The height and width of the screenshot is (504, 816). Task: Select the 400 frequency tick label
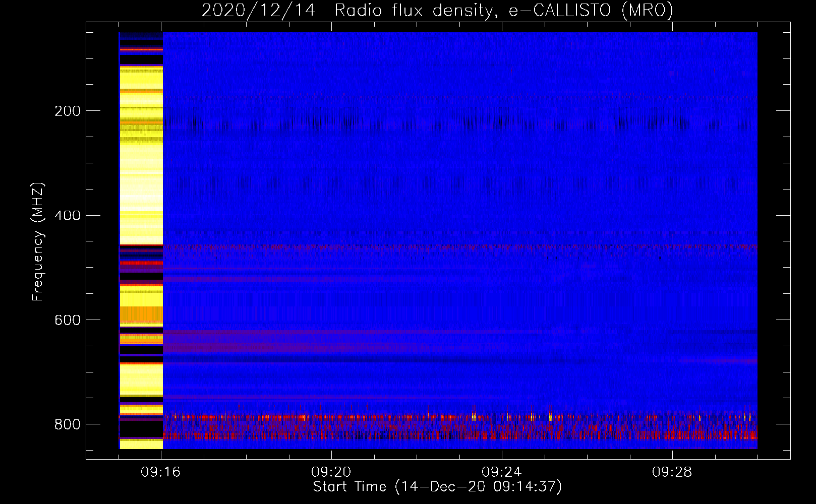point(68,216)
